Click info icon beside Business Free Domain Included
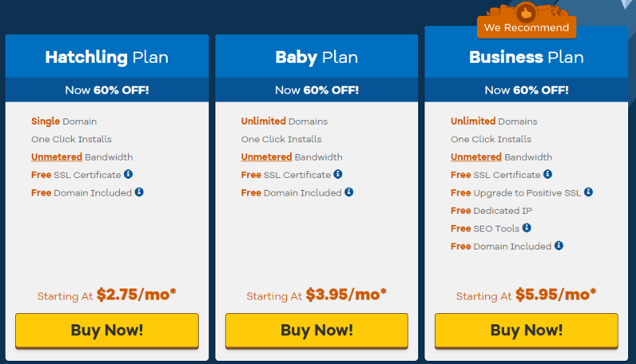Viewport: 636px width, 364px height. coord(559,246)
